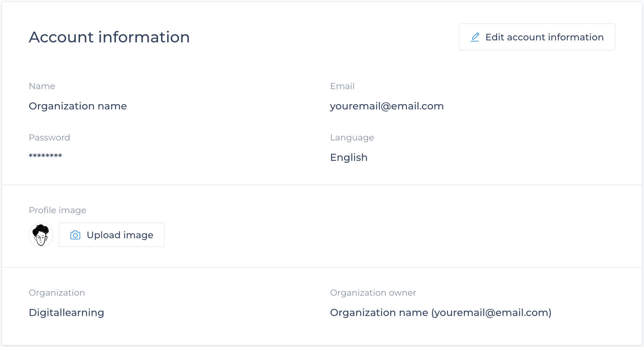Screen dimensions: 644x347
Task: Click the Email field label
Action: click(x=342, y=86)
